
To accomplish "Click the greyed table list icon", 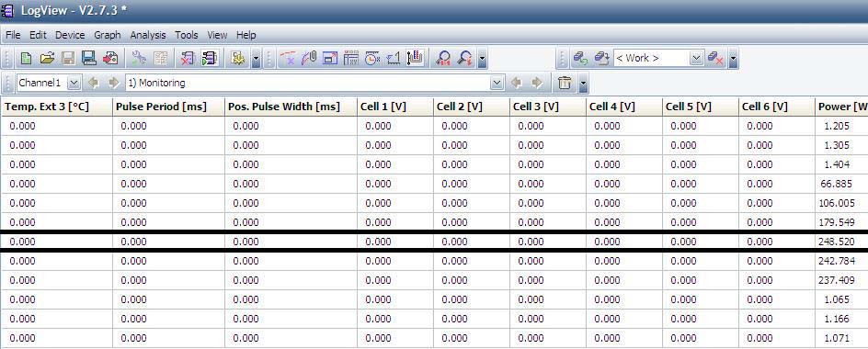I will [x=161, y=58].
